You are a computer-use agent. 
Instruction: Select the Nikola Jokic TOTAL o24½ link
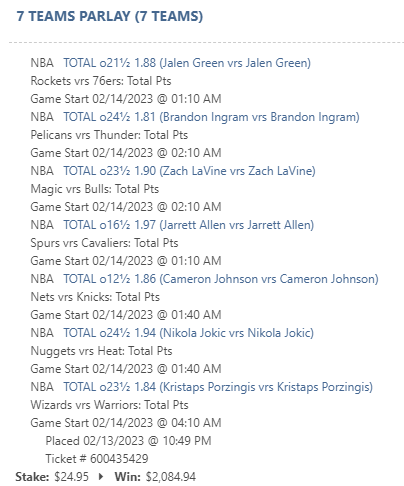point(189,333)
